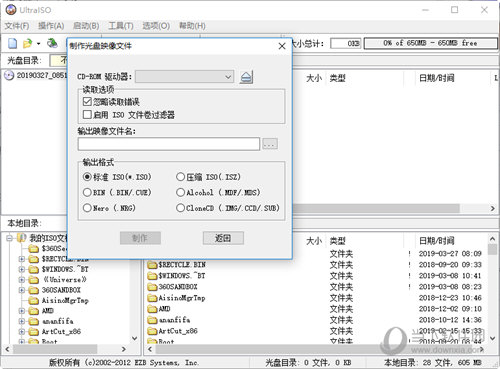500x369 pixels.
Task: Sort local file list by 类型 column header
Action: [x=337, y=241]
